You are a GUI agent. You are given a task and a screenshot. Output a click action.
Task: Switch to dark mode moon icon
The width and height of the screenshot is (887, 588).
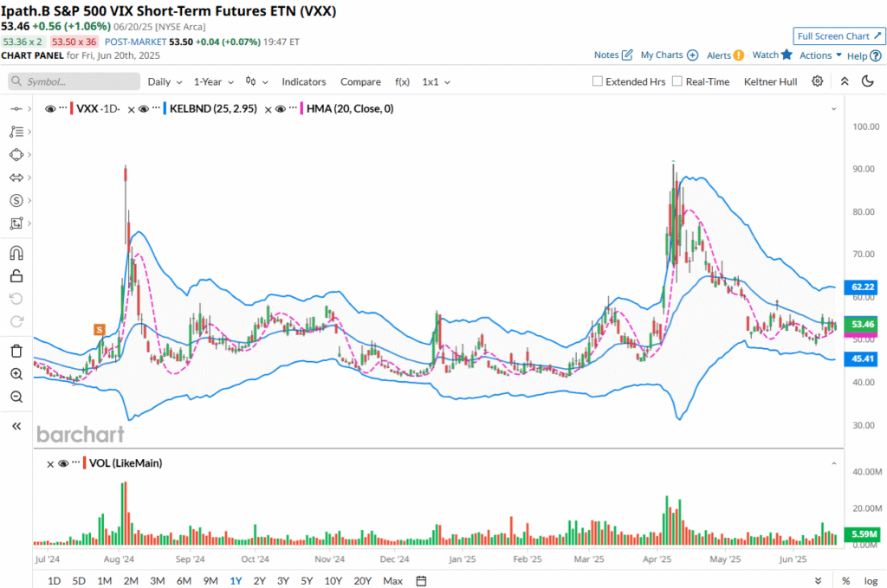click(868, 81)
